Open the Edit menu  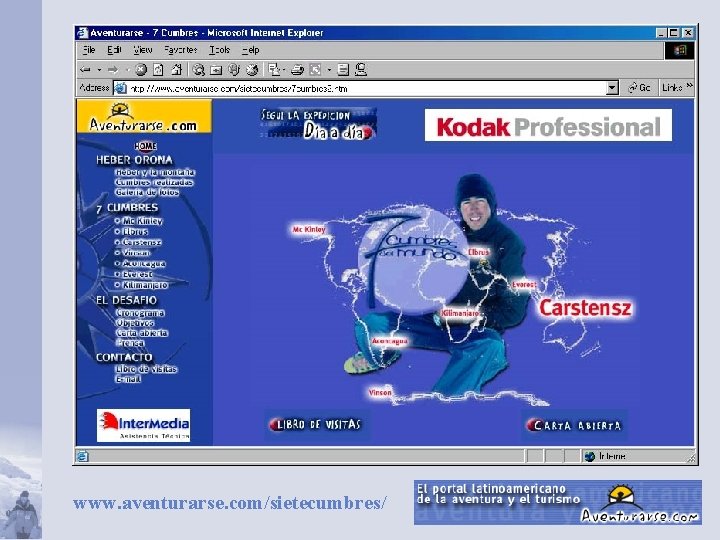[114, 50]
